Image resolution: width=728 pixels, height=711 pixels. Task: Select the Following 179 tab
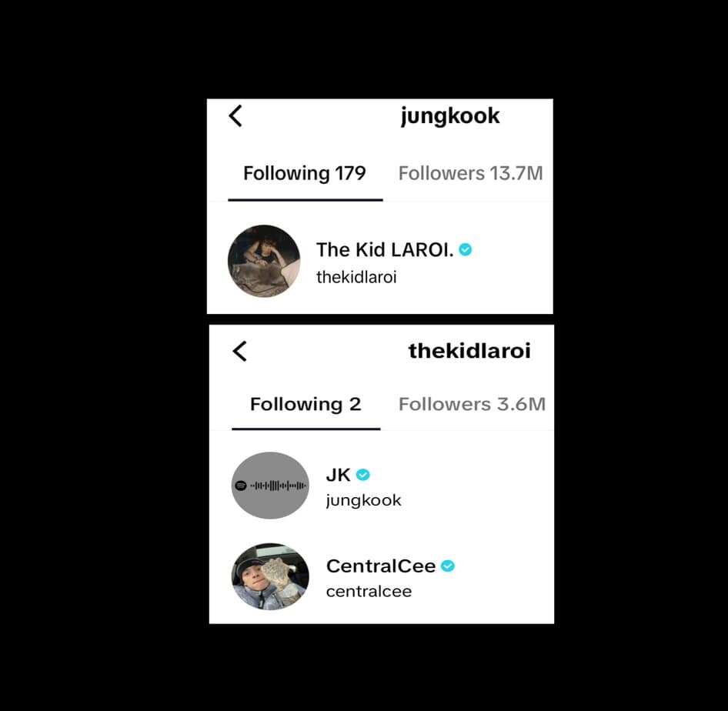point(305,174)
